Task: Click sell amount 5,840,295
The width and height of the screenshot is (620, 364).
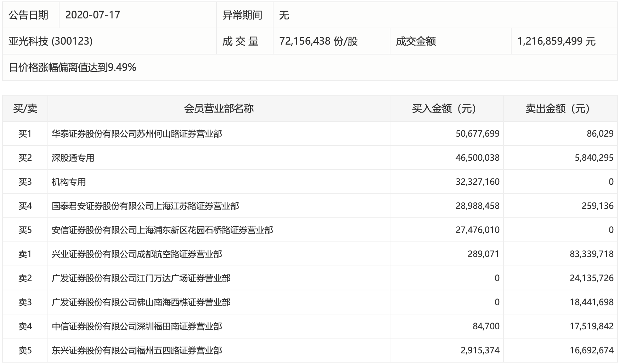Action: [594, 158]
